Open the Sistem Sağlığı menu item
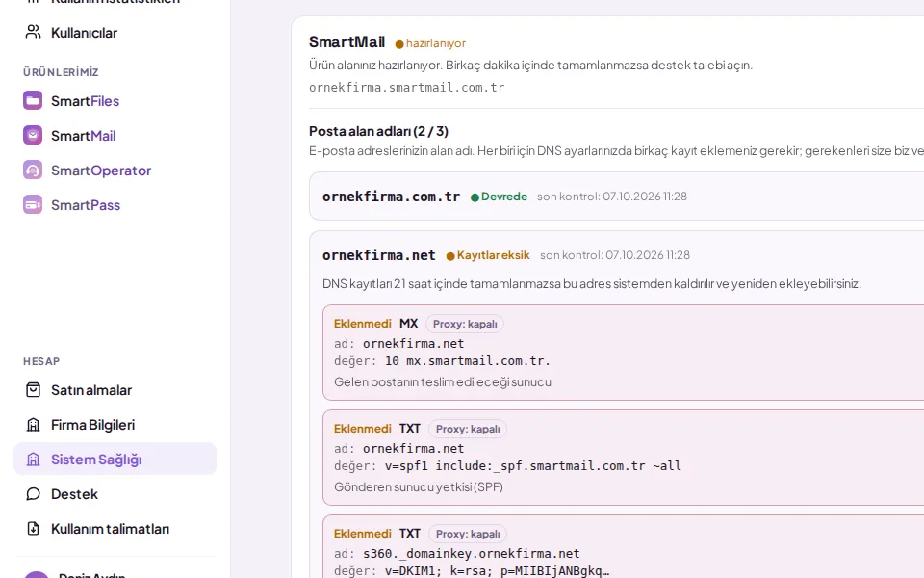 115,459
